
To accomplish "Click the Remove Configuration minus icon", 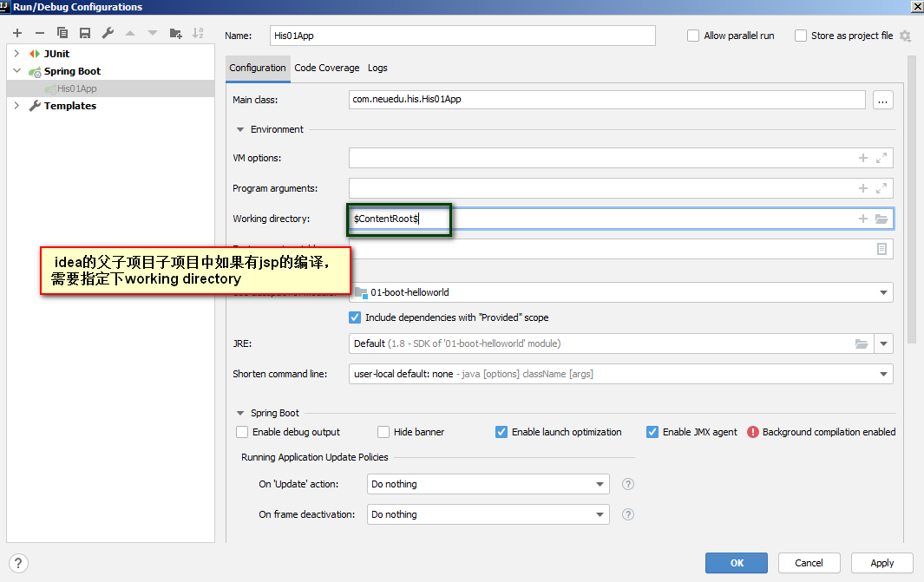I will tap(40, 33).
